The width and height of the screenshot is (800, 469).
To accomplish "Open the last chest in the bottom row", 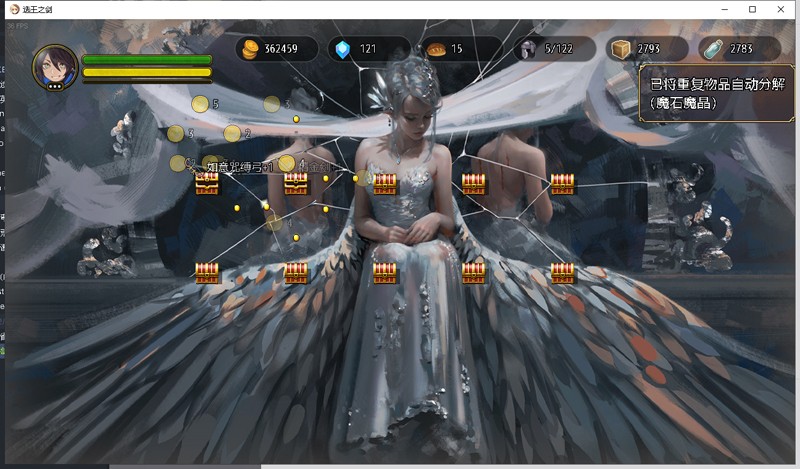I will point(562,273).
